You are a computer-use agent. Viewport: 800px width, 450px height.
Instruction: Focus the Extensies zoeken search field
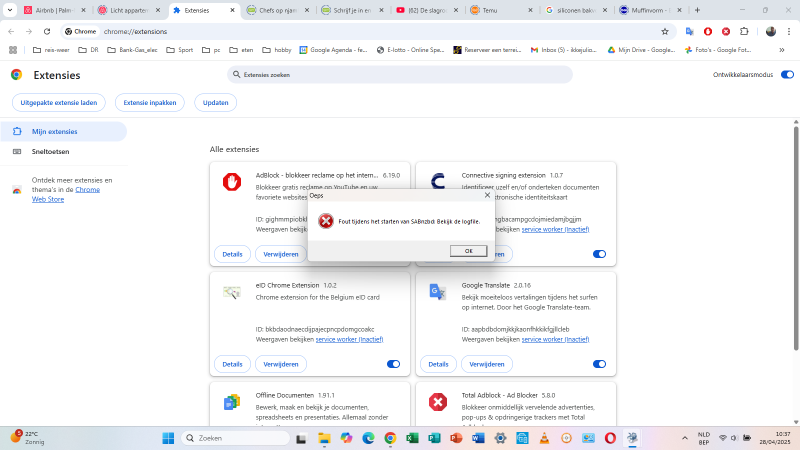(399, 74)
